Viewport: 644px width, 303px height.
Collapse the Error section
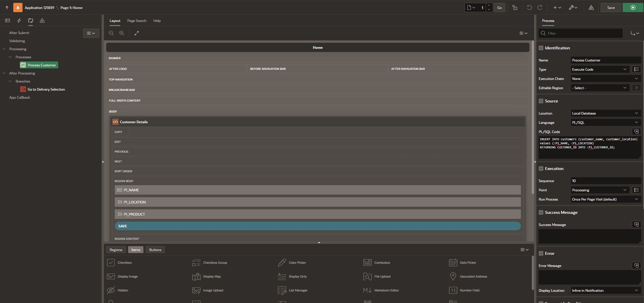click(541, 253)
